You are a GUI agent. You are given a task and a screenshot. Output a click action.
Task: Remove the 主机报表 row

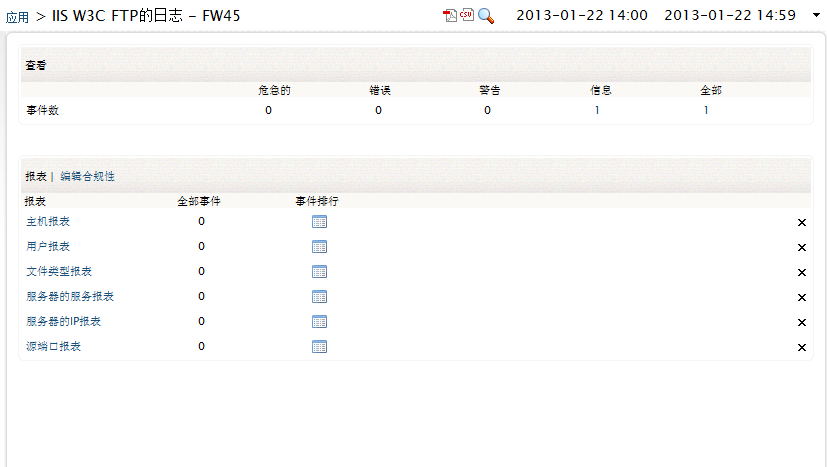pyautogui.click(x=802, y=223)
